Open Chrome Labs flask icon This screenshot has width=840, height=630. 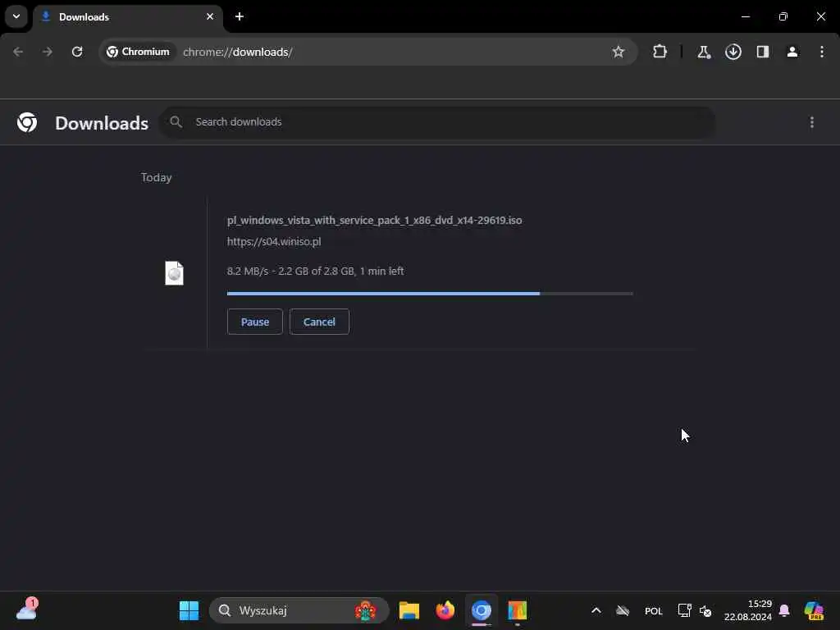click(703, 52)
